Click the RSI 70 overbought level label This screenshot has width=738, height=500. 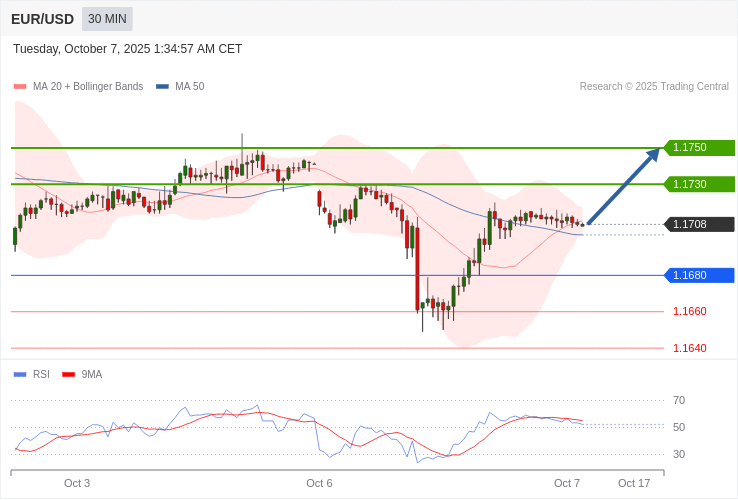tap(679, 400)
